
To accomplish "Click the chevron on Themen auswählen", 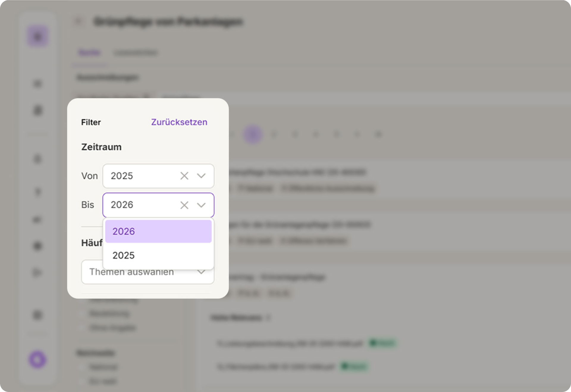I will click(201, 272).
